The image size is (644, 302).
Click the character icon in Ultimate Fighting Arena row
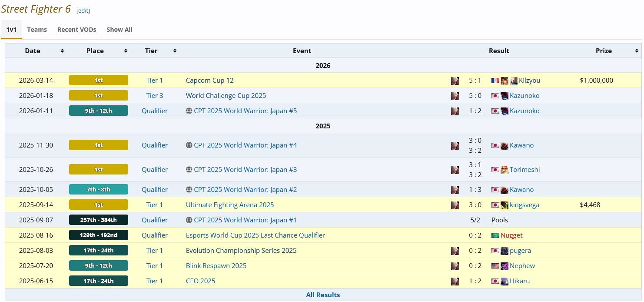tap(455, 205)
